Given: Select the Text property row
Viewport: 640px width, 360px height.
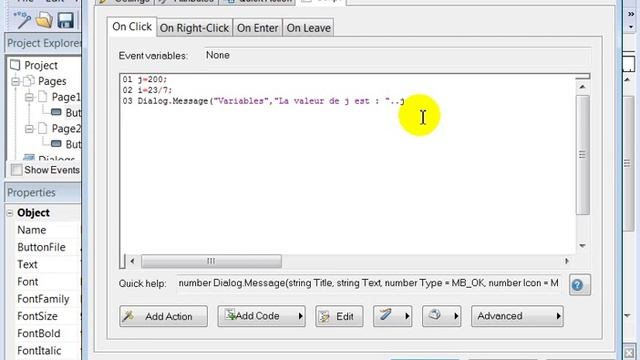Looking at the screenshot, I should point(43,264).
